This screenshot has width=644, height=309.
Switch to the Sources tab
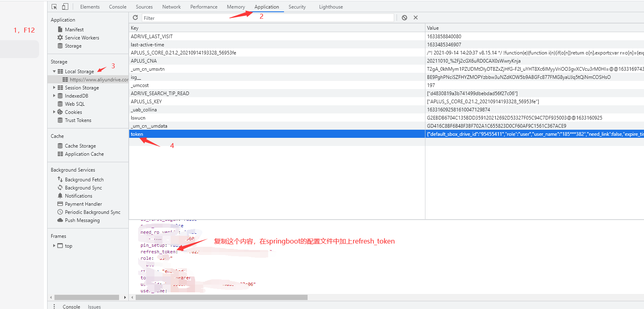coord(144,7)
